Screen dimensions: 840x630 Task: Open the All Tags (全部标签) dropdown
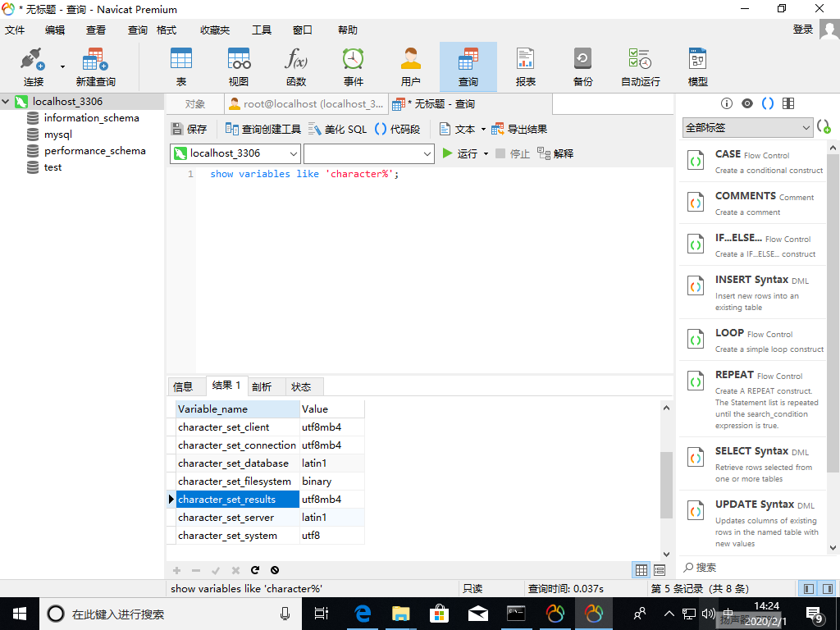pos(748,127)
